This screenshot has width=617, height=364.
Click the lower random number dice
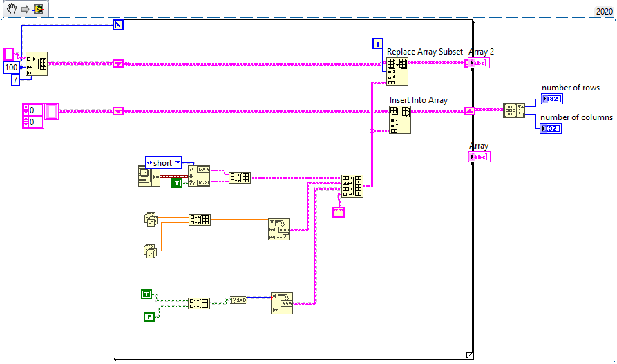click(x=151, y=251)
